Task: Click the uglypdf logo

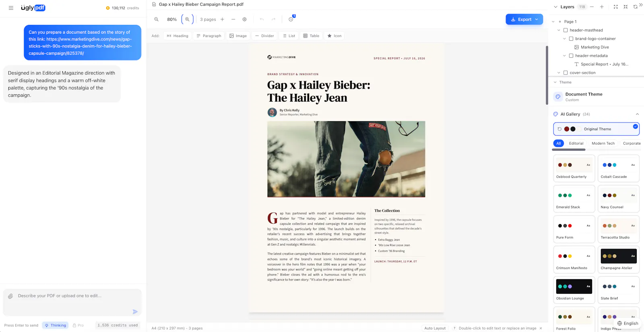Action: click(33, 8)
